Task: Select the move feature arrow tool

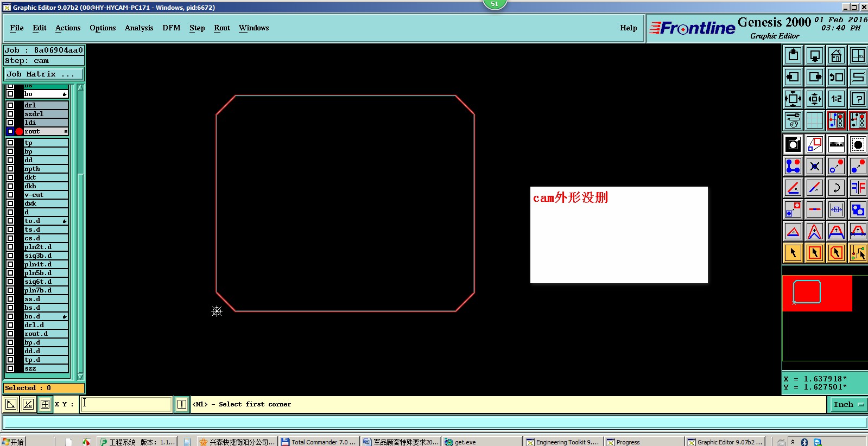Action: click(837, 166)
